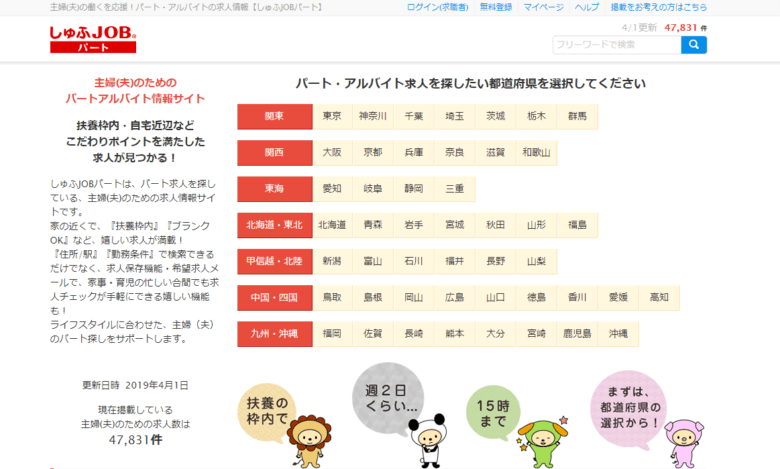Choose 宮城 prefecture
The height and width of the screenshot is (469, 780).
(x=455, y=225)
